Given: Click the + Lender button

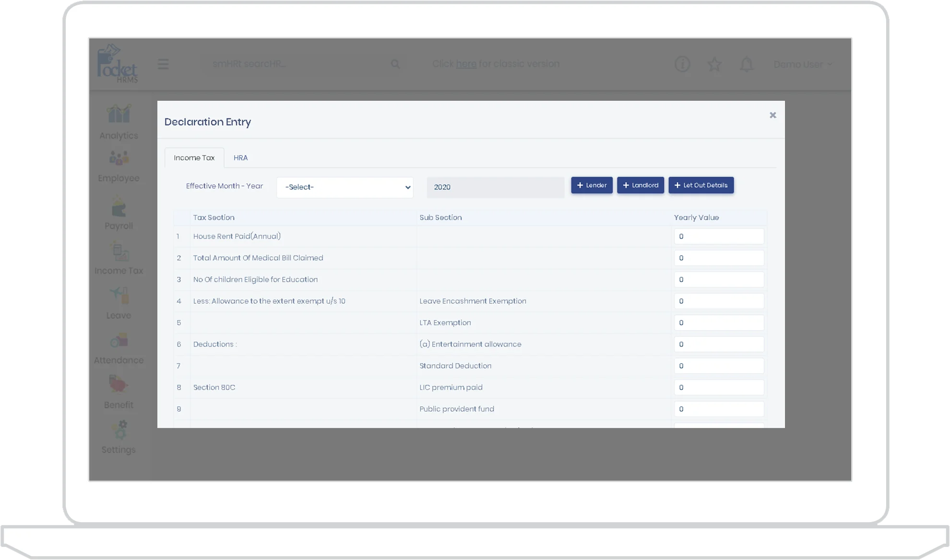Looking at the screenshot, I should pyautogui.click(x=592, y=185).
